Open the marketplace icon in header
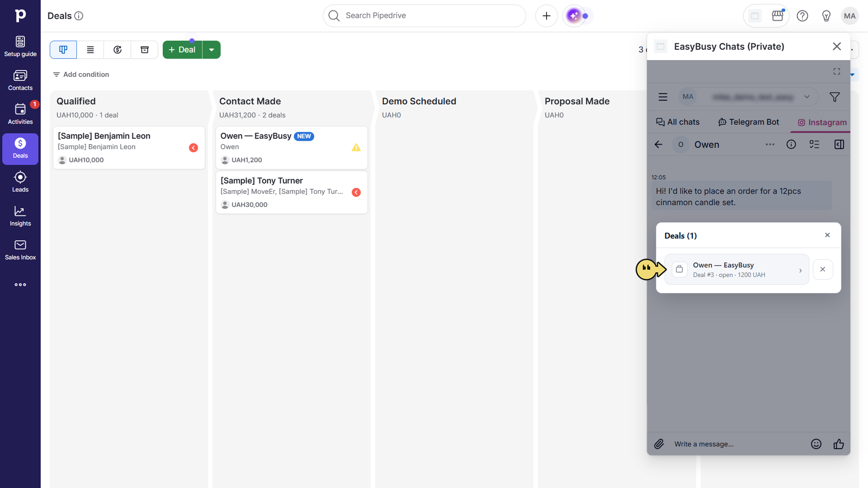Viewport: 868px width, 488px height. pyautogui.click(x=778, y=16)
